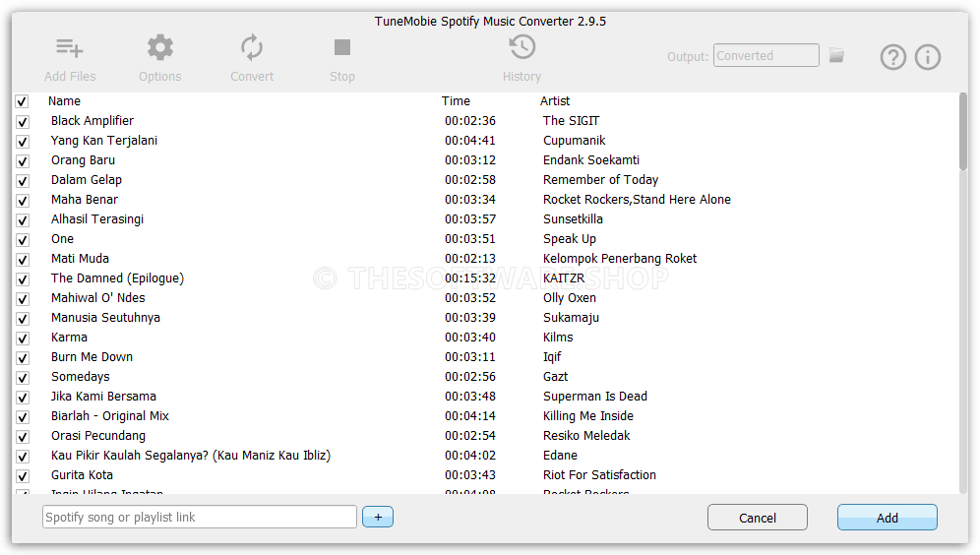Viewport: 980px width, 555px height.
Task: Select the song name Burn Me Down
Action: click(92, 357)
